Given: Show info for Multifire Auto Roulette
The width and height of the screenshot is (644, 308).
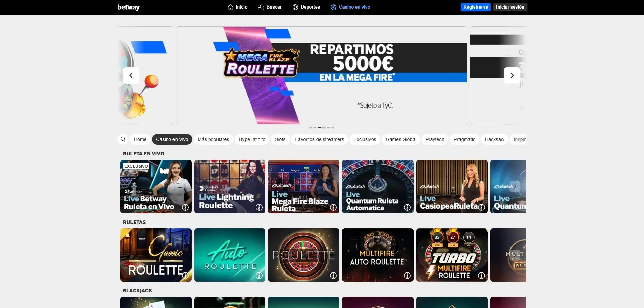Looking at the screenshot, I should (407, 276).
